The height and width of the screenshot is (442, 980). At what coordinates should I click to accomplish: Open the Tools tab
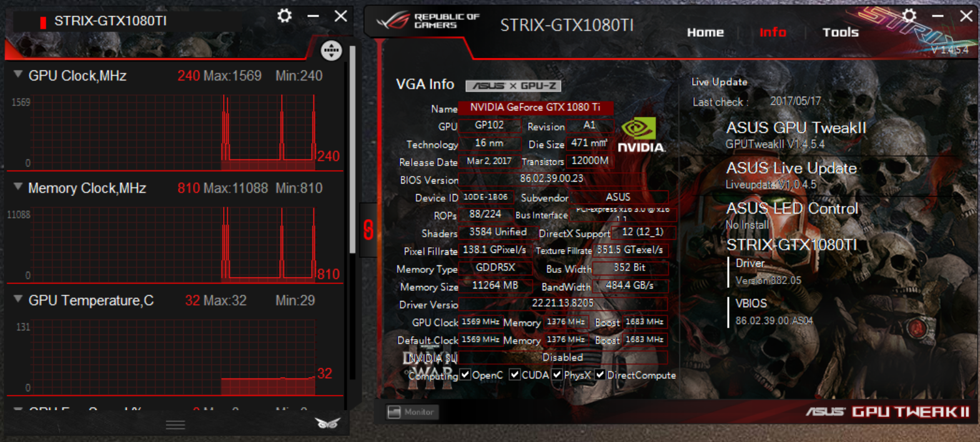840,32
